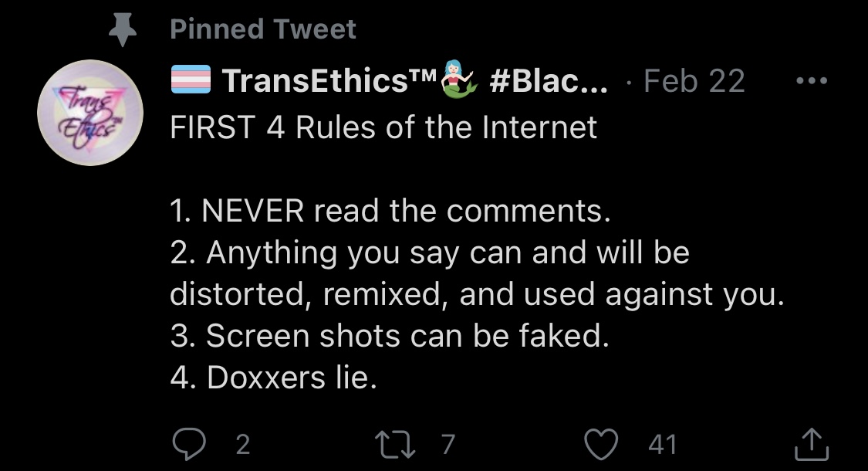The width and height of the screenshot is (868, 471).
Task: Click the Doxxers lie line
Action: pyautogui.click(x=273, y=378)
